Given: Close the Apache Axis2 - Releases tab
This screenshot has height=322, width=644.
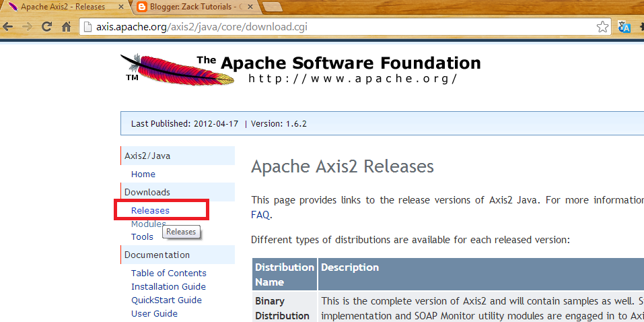Looking at the screenshot, I should click(x=120, y=7).
